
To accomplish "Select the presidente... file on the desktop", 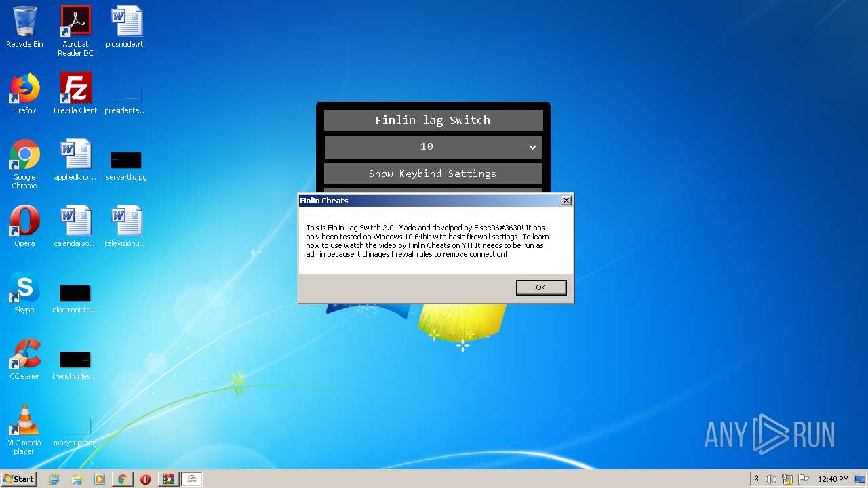I will [126, 98].
